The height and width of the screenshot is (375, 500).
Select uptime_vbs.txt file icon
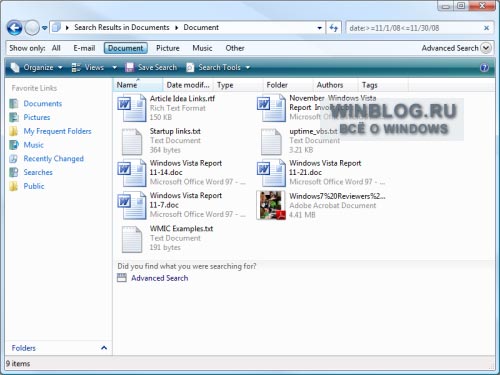click(271, 141)
